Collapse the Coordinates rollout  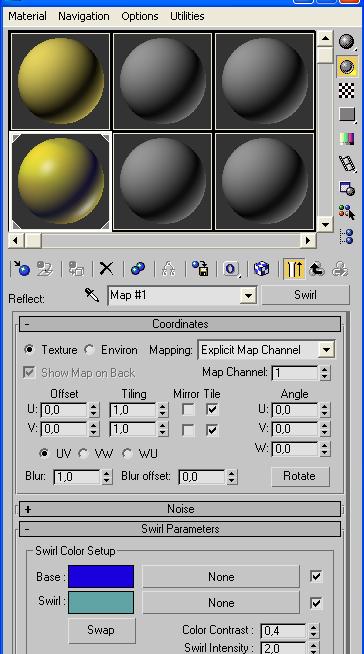(180, 324)
